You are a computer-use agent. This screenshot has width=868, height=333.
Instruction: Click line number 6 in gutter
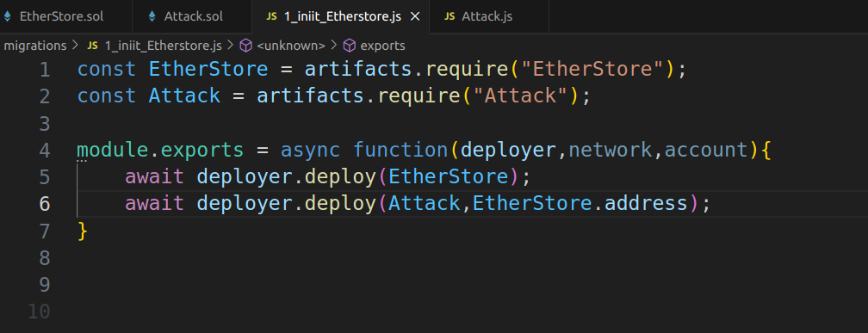pos(45,204)
